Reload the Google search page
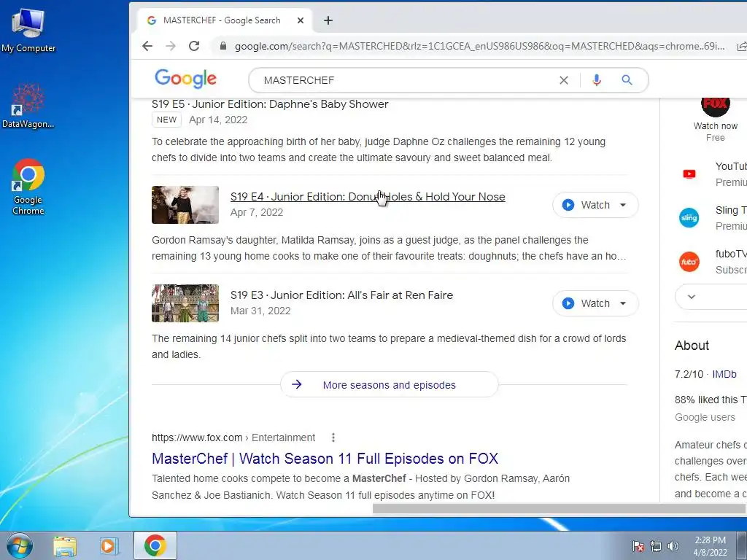 (x=194, y=46)
